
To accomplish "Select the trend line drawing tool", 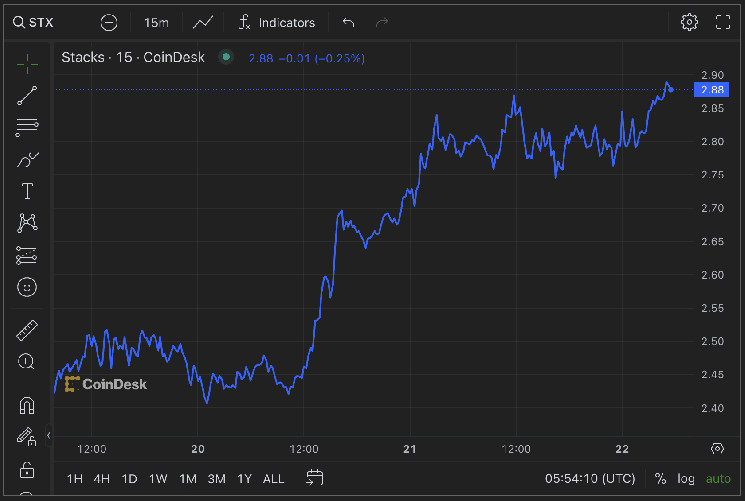I will (27, 96).
